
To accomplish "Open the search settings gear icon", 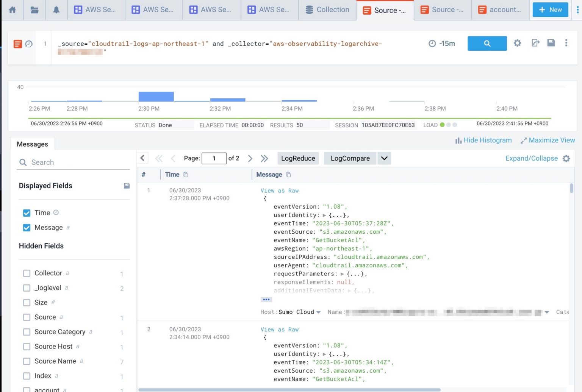I will 517,43.
